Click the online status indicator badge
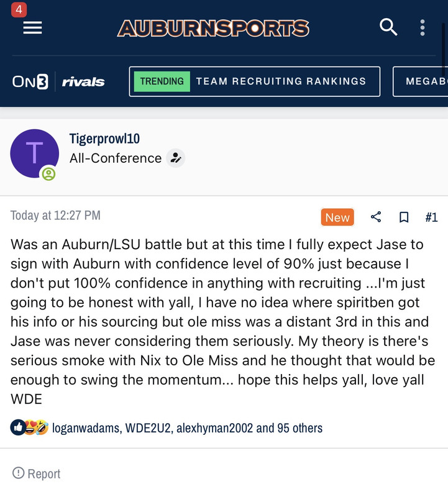This screenshot has width=448, height=497. coord(48,174)
